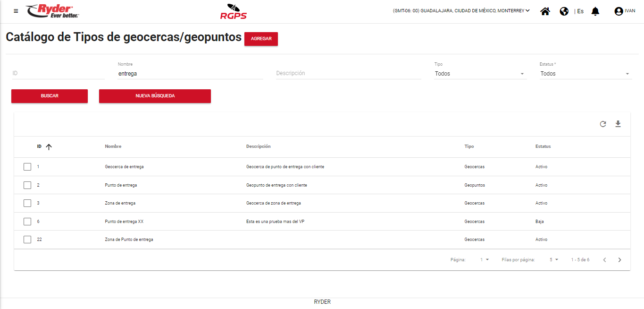Screen dimensions: 644x309
Task: Check the row with ID 6
Action: [27, 222]
